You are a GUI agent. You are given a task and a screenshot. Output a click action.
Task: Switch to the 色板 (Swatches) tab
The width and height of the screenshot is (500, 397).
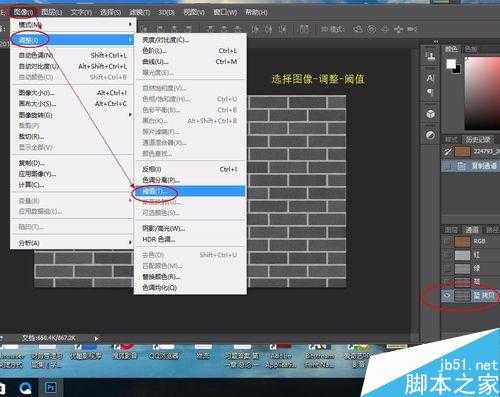[471, 49]
